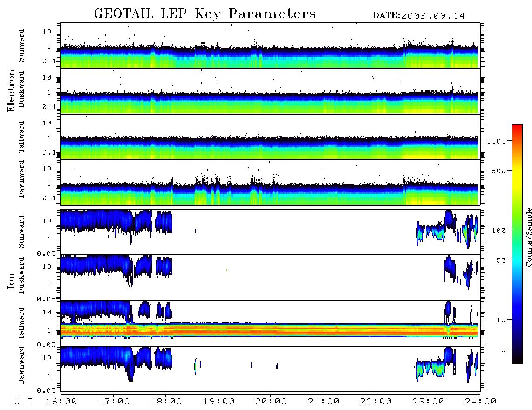Select the '21:00' time tick label
The height and width of the screenshot is (410, 532).
pos(324,402)
